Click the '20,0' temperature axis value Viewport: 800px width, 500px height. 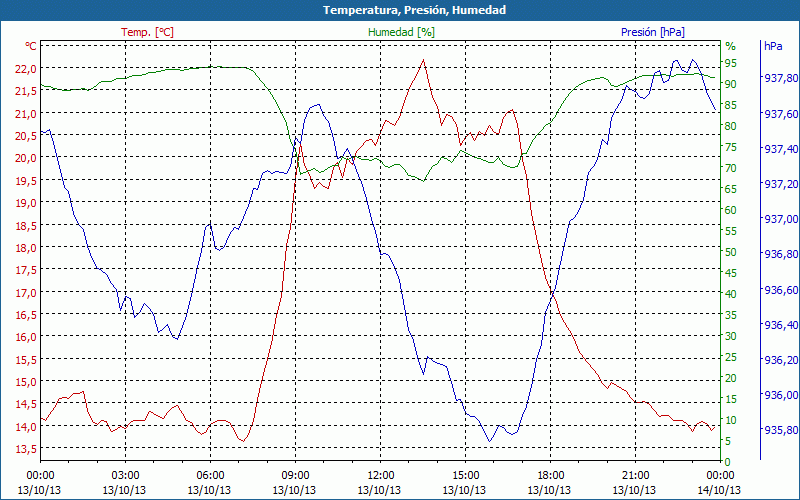pyautogui.click(x=26, y=158)
